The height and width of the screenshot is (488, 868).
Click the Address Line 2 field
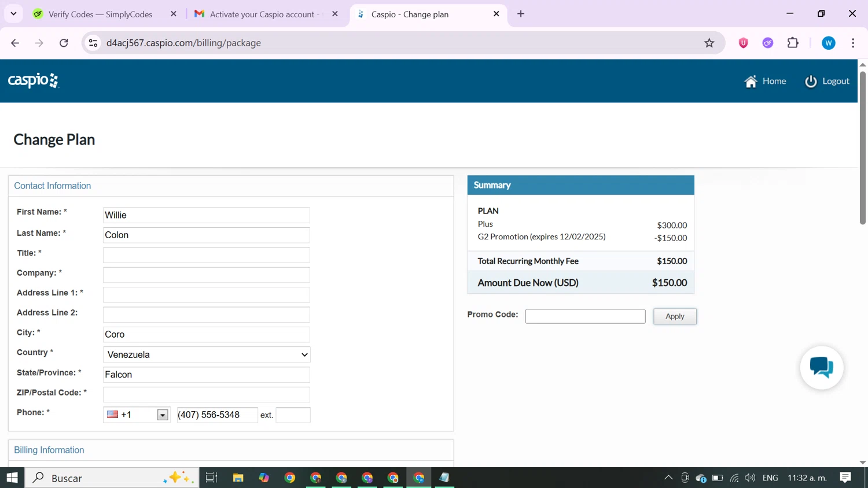click(x=207, y=315)
